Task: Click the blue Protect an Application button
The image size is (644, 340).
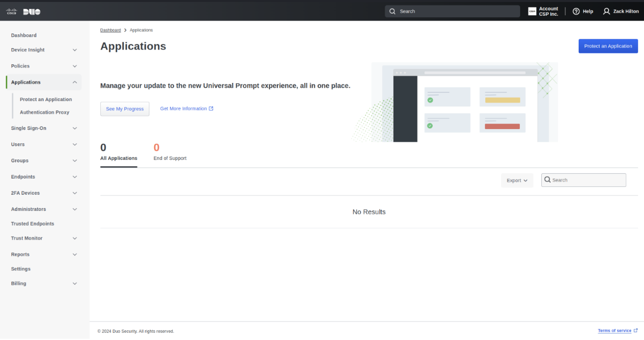Action: (x=608, y=46)
